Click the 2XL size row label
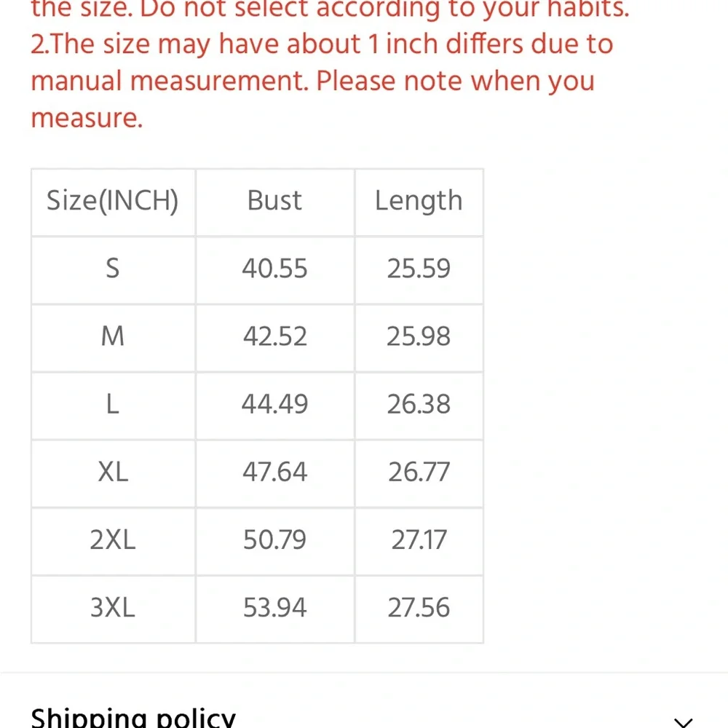This screenshot has height=728, width=728. click(113, 540)
